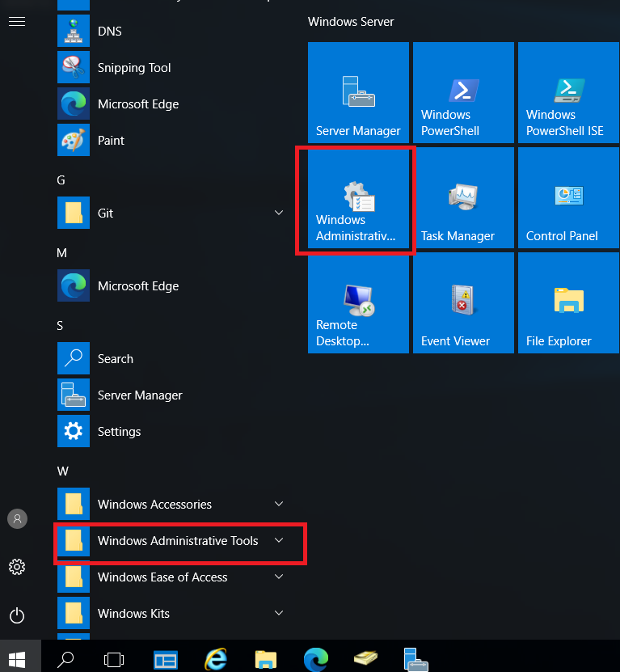Screen dimensions: 620x672
Task: Open the Remote Desktop Connection tile
Action: 358,303
